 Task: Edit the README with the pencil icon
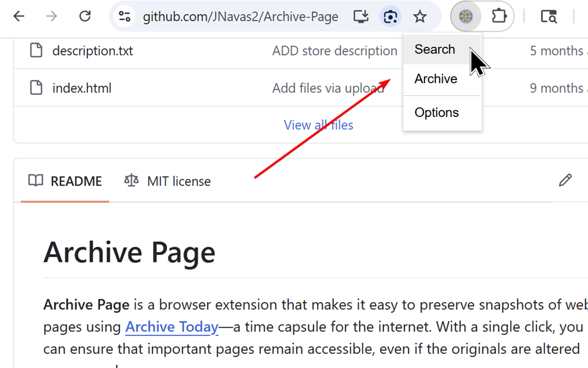565,180
